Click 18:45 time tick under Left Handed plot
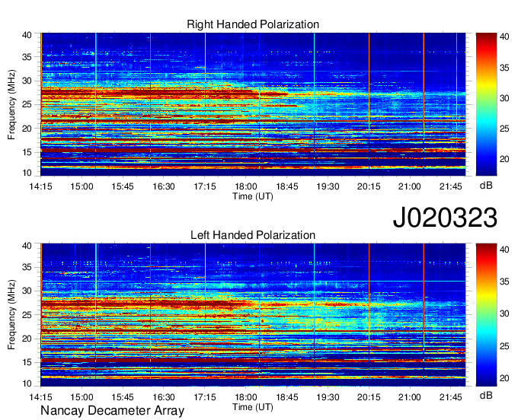Image resolution: width=518 pixels, height=420 pixels. [286, 397]
